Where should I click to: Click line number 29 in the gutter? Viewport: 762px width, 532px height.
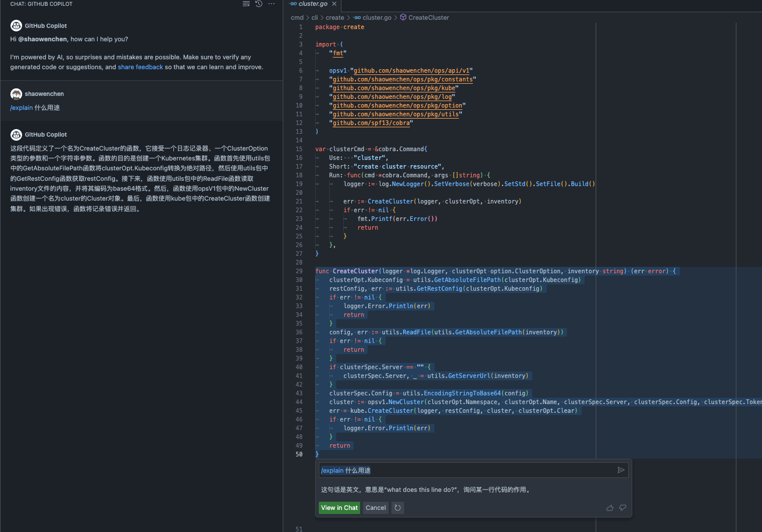[x=299, y=271]
